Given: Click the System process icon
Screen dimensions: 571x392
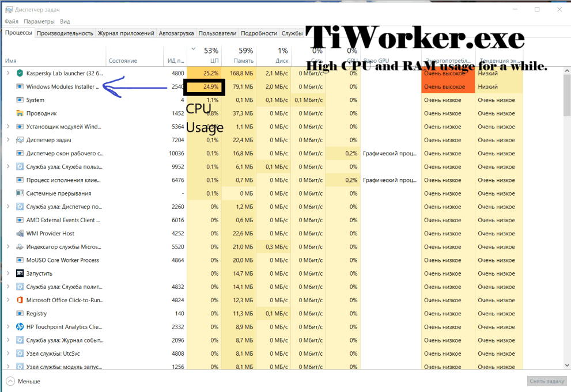Looking at the screenshot, I should [19, 100].
